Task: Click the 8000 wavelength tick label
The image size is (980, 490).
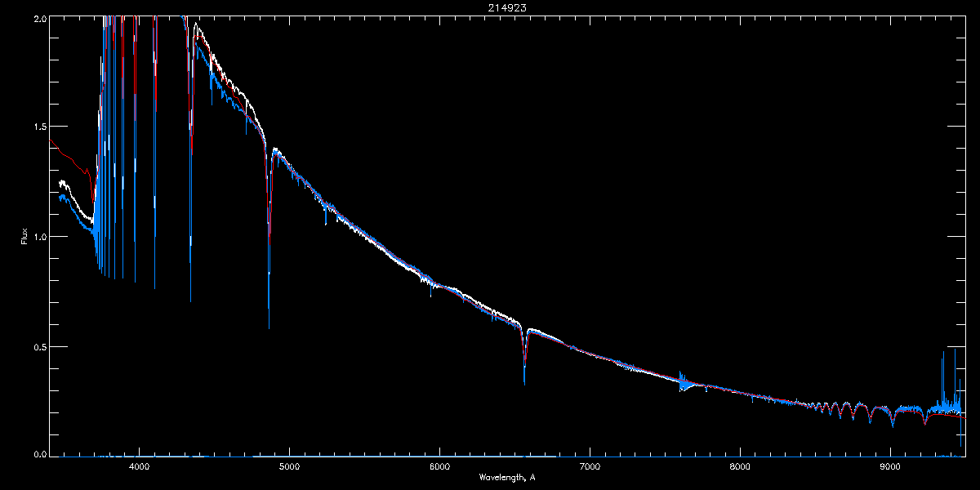Action: click(740, 467)
